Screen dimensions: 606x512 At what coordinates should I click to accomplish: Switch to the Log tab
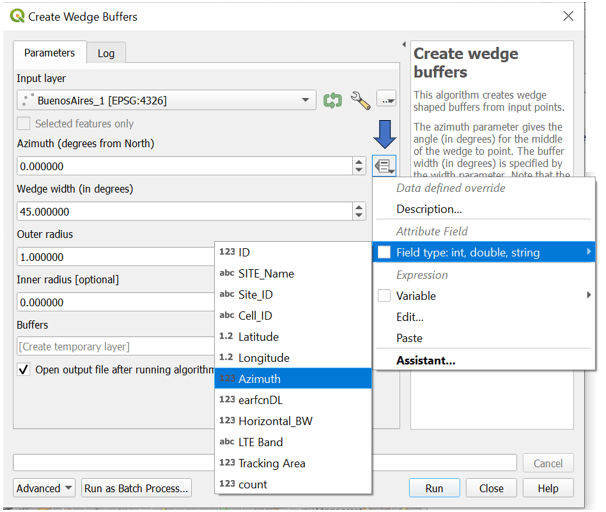pyautogui.click(x=105, y=54)
